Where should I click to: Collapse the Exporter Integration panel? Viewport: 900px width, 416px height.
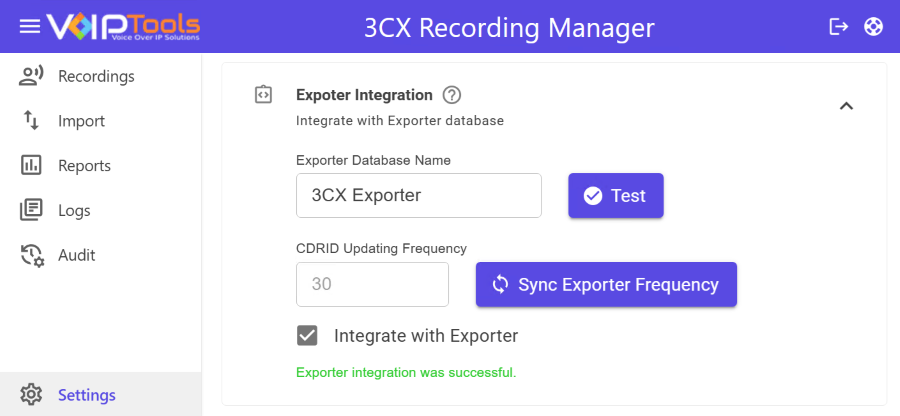[846, 105]
